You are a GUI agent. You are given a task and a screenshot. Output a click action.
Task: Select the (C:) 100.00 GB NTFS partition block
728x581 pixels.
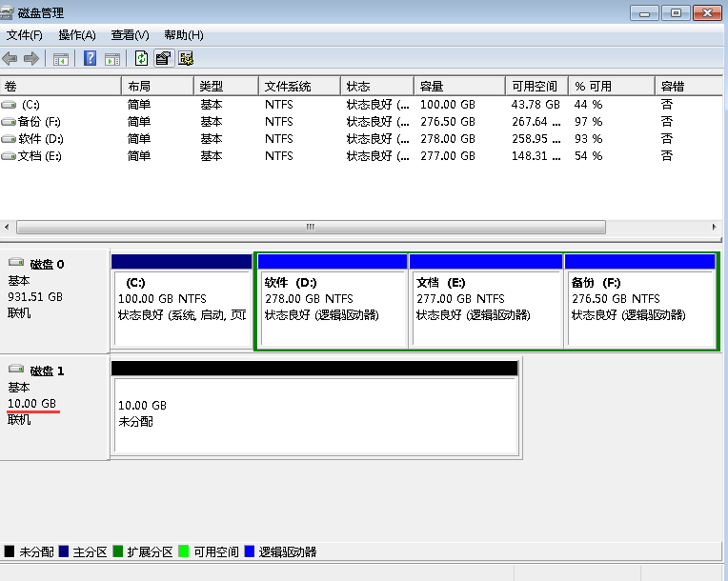tap(182, 301)
